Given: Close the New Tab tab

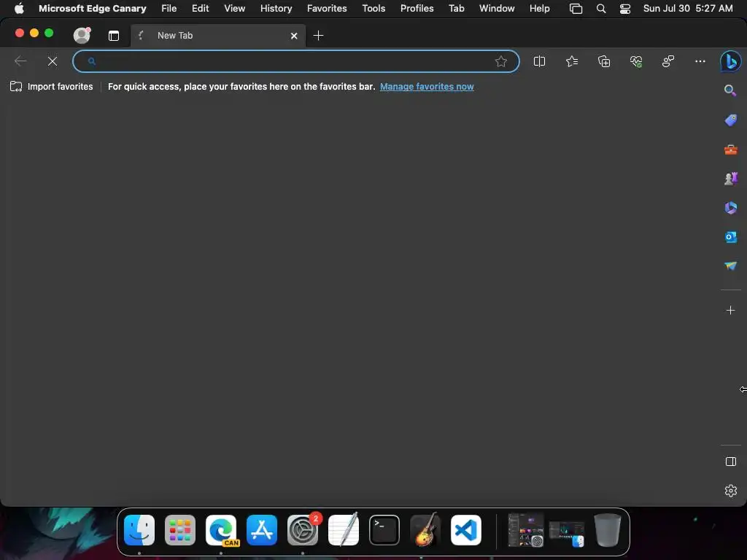Looking at the screenshot, I should point(294,36).
